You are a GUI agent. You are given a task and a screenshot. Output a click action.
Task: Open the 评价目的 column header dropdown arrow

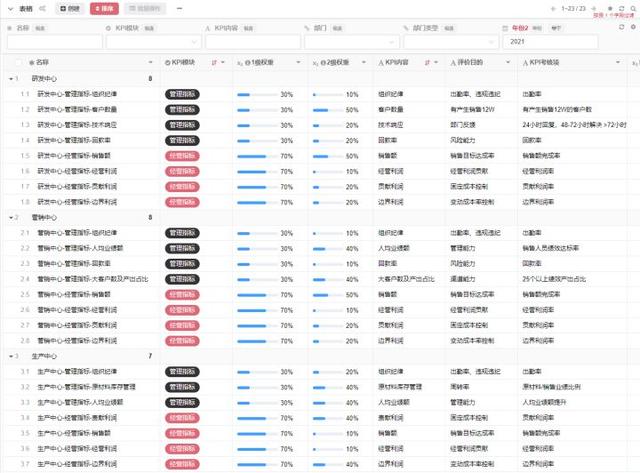[508, 62]
